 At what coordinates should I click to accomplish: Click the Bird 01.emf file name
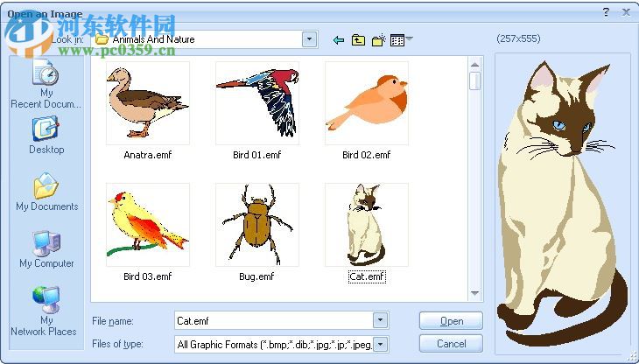point(256,155)
